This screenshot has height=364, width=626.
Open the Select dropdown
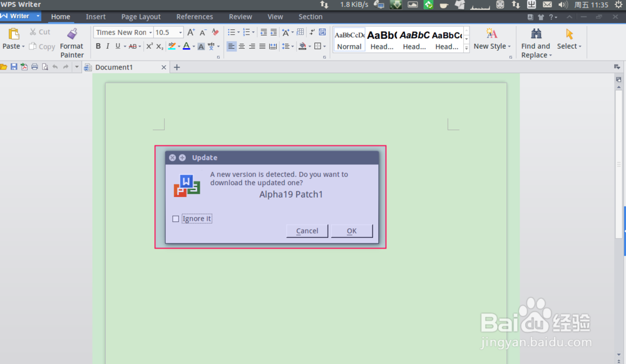coord(569,46)
